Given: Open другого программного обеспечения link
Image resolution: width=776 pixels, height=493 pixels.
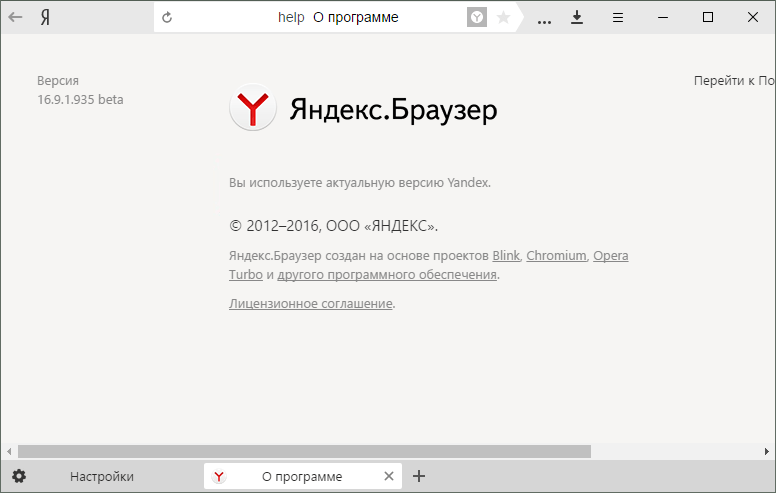Looking at the screenshot, I should (387, 274).
